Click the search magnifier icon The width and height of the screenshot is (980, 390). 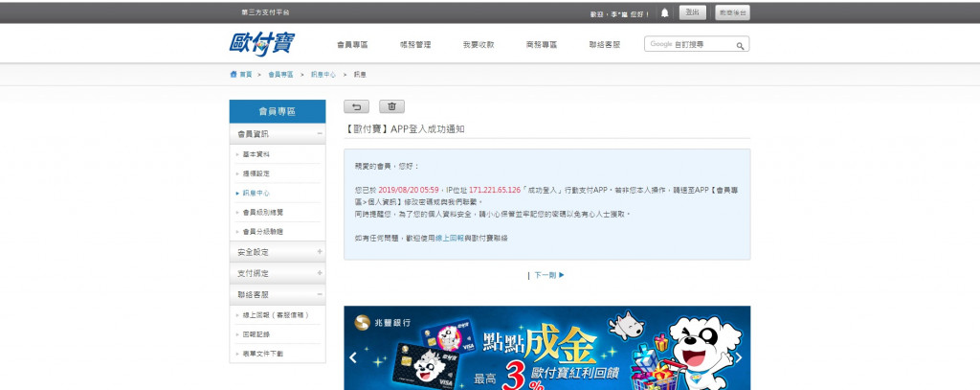740,45
